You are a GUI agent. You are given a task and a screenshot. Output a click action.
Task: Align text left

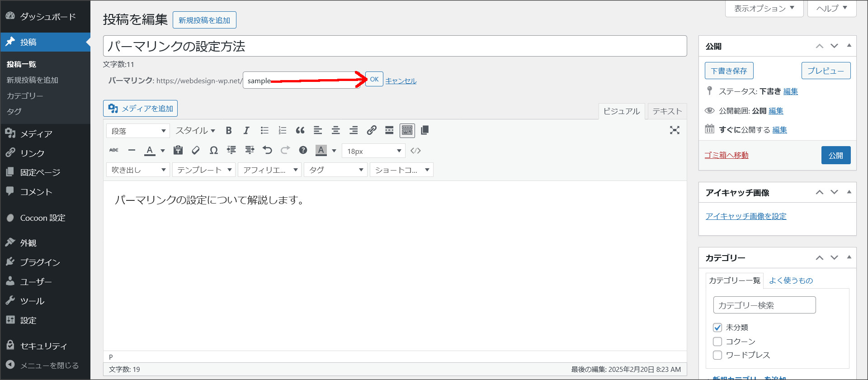pos(318,131)
